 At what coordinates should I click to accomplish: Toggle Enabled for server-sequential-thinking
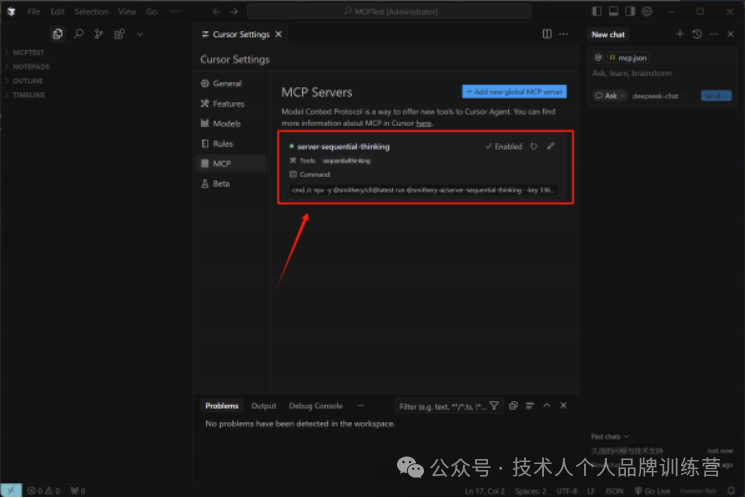(503, 146)
